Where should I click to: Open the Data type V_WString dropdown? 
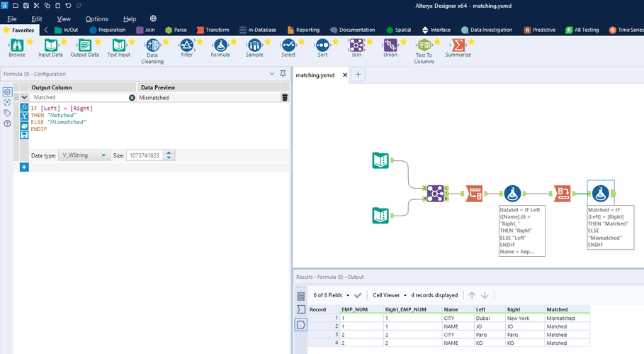click(84, 155)
